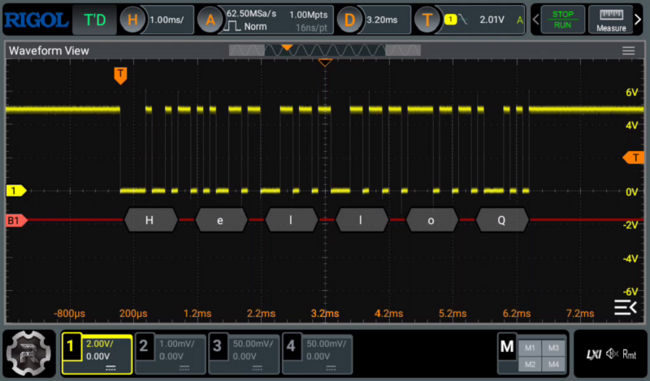The image size is (650, 381).
Task: Open the acquisition A settings
Action: pyautogui.click(x=211, y=20)
